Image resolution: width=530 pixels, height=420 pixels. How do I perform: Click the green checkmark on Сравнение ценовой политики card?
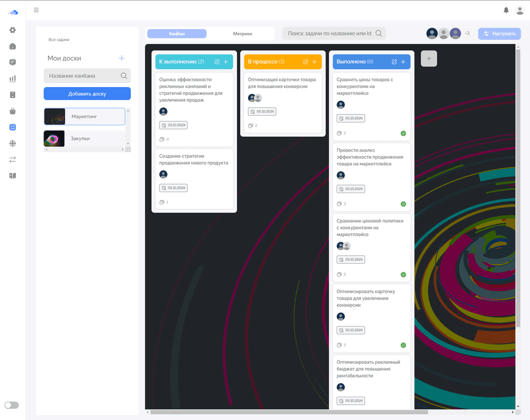(x=403, y=275)
